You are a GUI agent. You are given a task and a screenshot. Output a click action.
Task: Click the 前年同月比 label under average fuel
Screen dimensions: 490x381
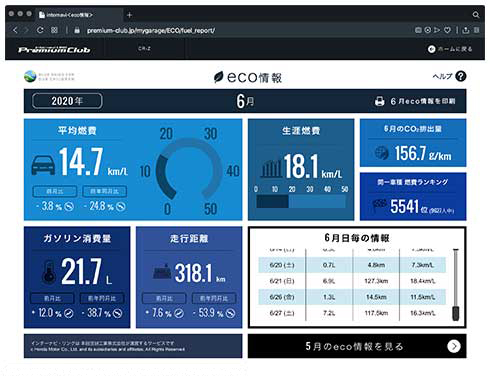pos(104,191)
